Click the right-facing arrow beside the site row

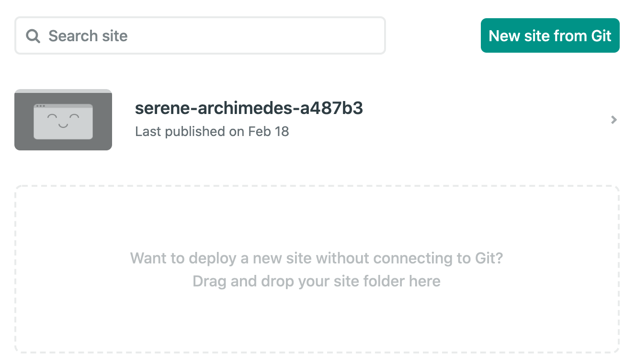(x=613, y=120)
